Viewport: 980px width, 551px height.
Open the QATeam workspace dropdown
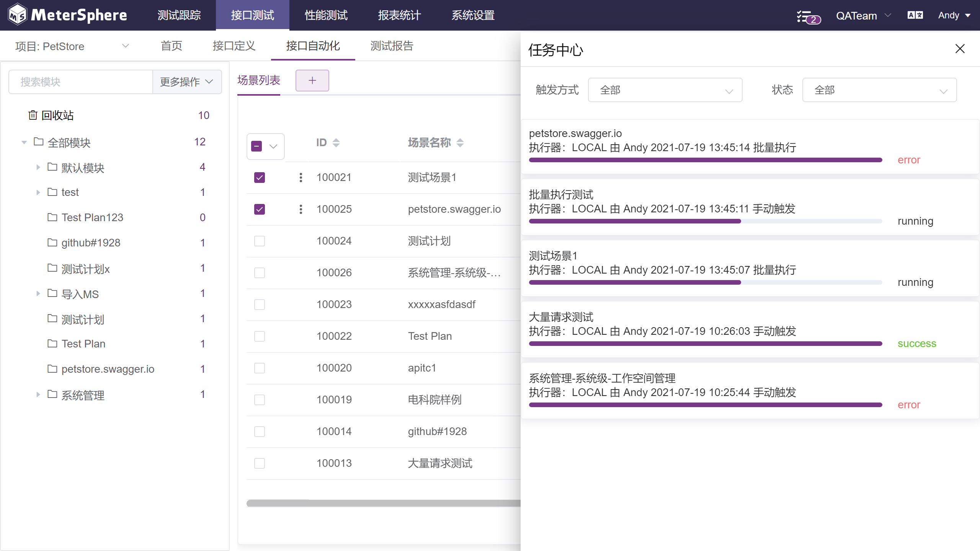click(864, 16)
